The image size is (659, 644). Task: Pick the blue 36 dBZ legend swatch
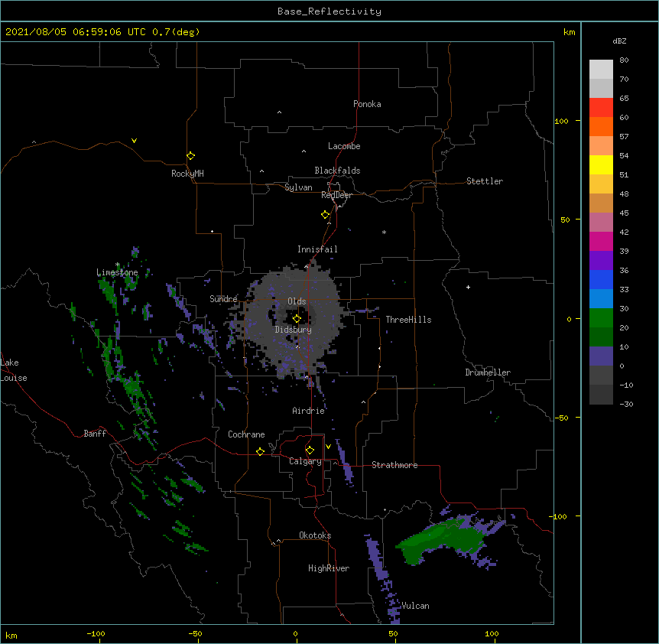(601, 279)
